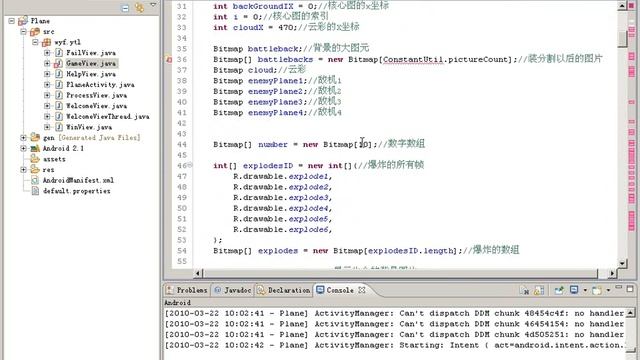The height and width of the screenshot is (360, 640).
Task: Expand the FailView.java node
Action: coord(47,53)
